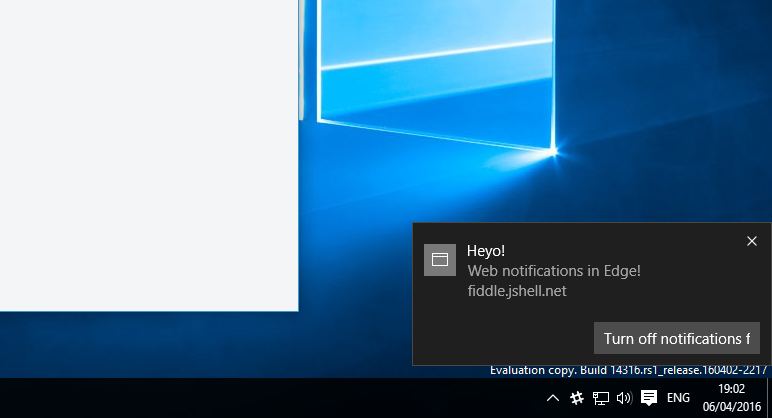Open the volume speaker tray icon
This screenshot has width=772, height=418.
coord(624,398)
